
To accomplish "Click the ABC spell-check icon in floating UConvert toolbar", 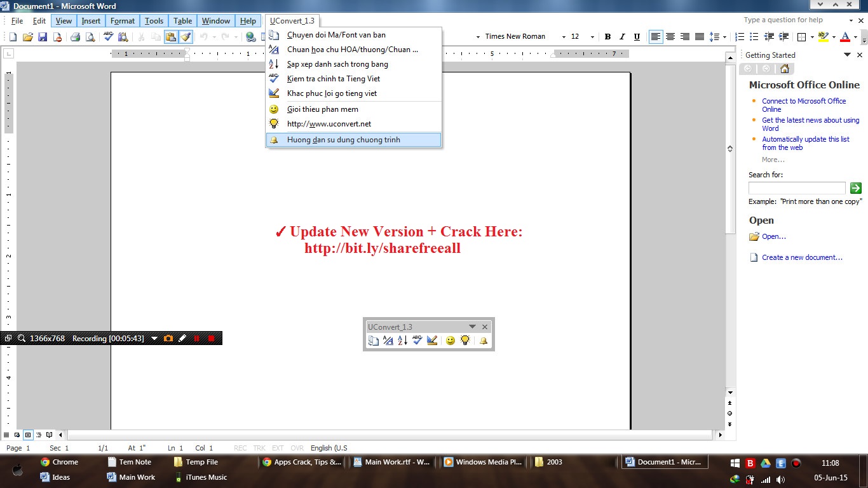I will [x=417, y=341].
